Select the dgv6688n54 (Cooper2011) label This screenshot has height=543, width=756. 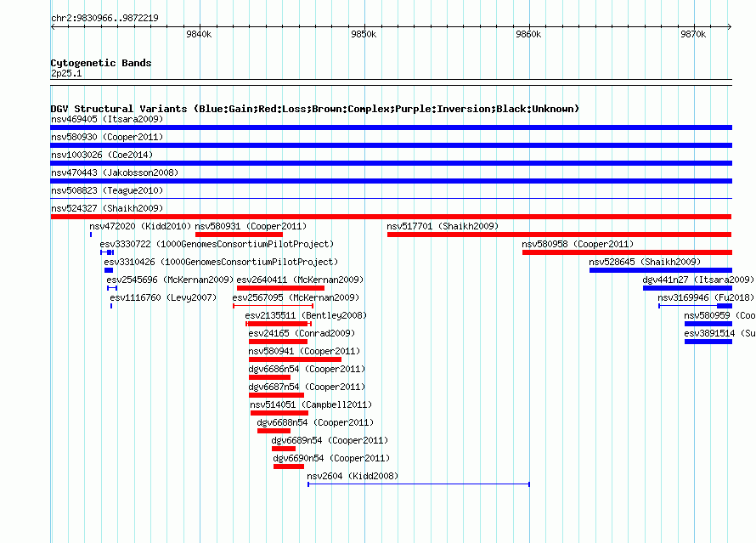pyautogui.click(x=315, y=422)
